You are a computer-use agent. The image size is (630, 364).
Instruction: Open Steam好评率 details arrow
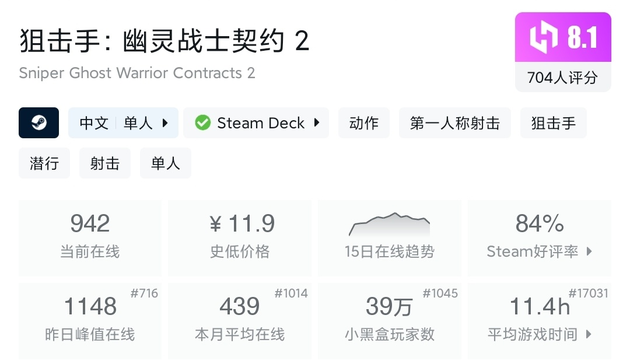pyautogui.click(x=589, y=251)
